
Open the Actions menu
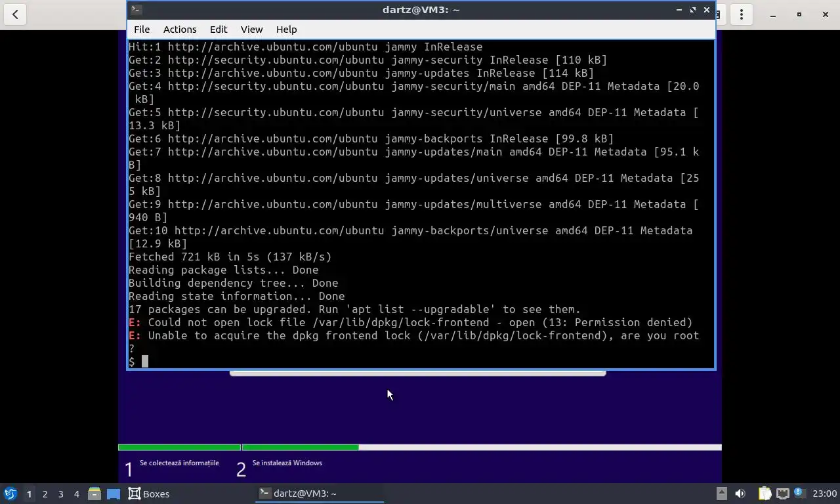point(180,30)
